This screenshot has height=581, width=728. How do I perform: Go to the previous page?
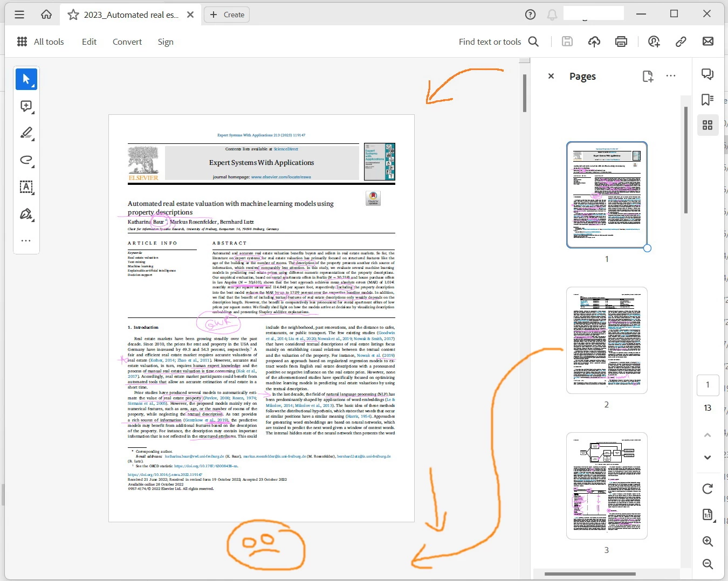point(708,435)
